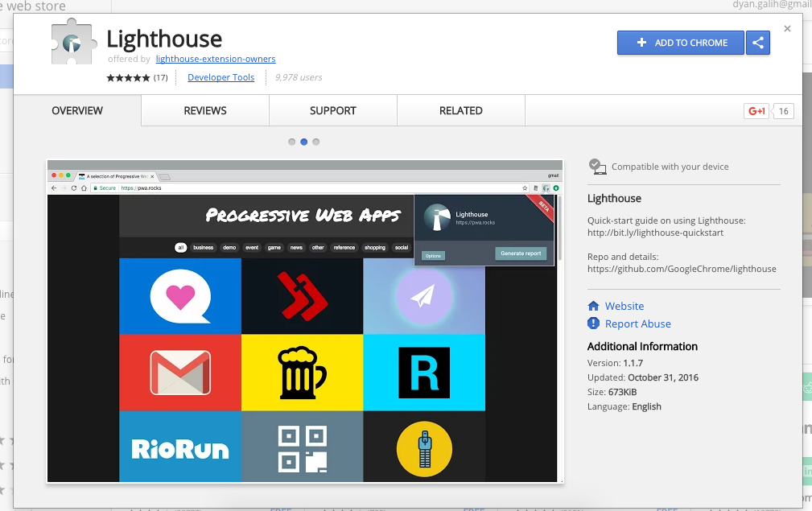Open lighthouse-extension-owners link
Image resolution: width=812 pixels, height=511 pixels.
[x=216, y=59]
